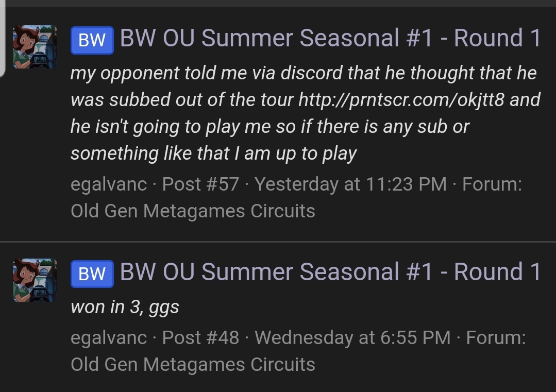Click the "Forum:" label on the Post #57 line
This screenshot has width=556, height=392.
(492, 184)
